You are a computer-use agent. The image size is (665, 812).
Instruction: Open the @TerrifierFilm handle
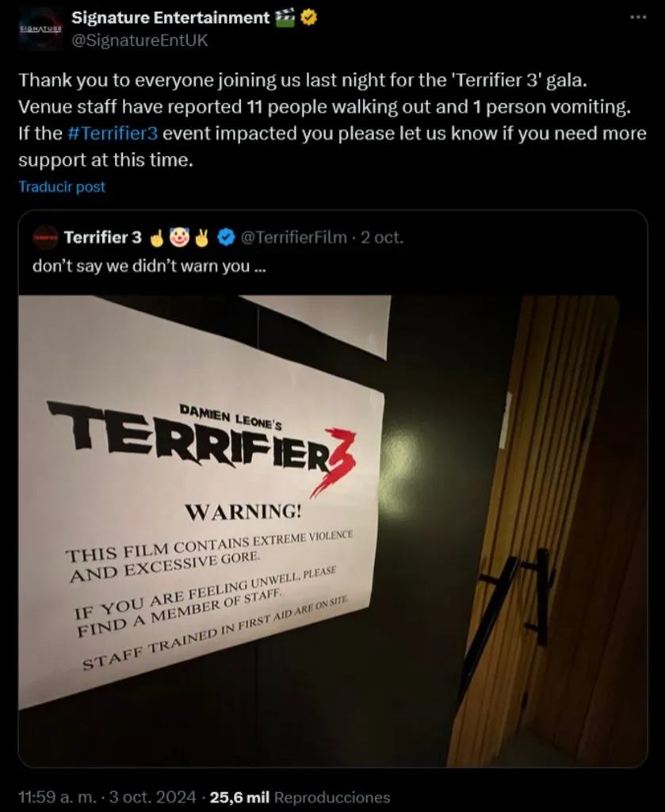pos(293,237)
